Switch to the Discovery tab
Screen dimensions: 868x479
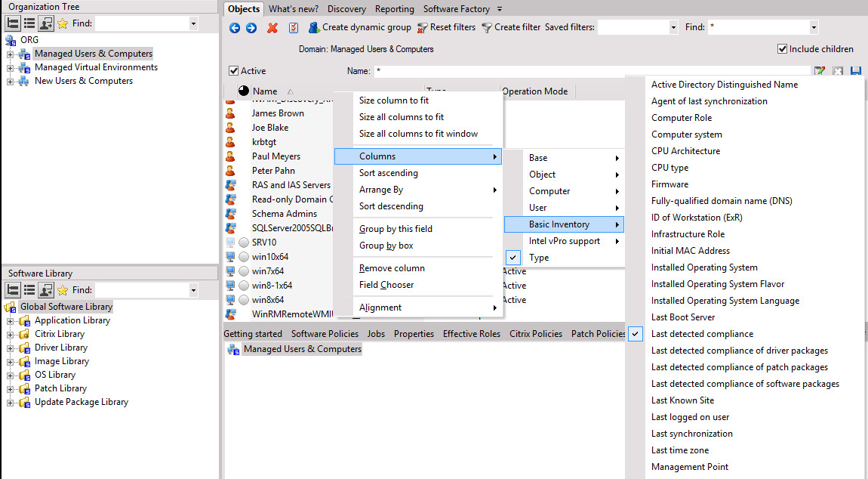(347, 9)
